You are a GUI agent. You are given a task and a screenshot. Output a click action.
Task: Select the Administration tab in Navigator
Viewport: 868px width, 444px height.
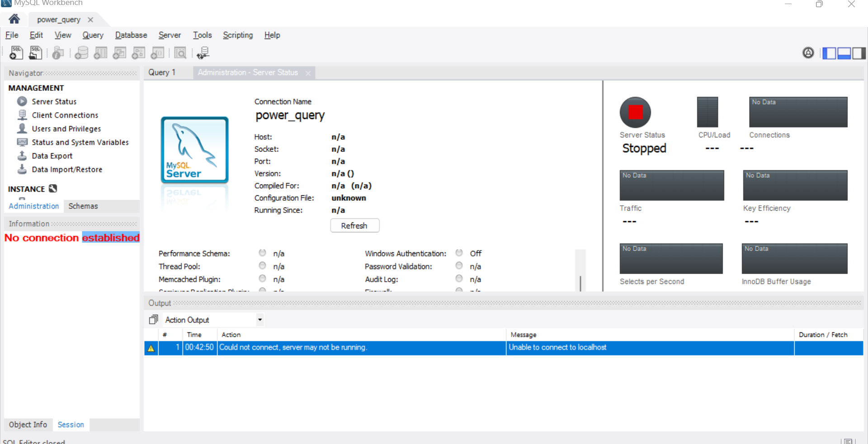(34, 206)
